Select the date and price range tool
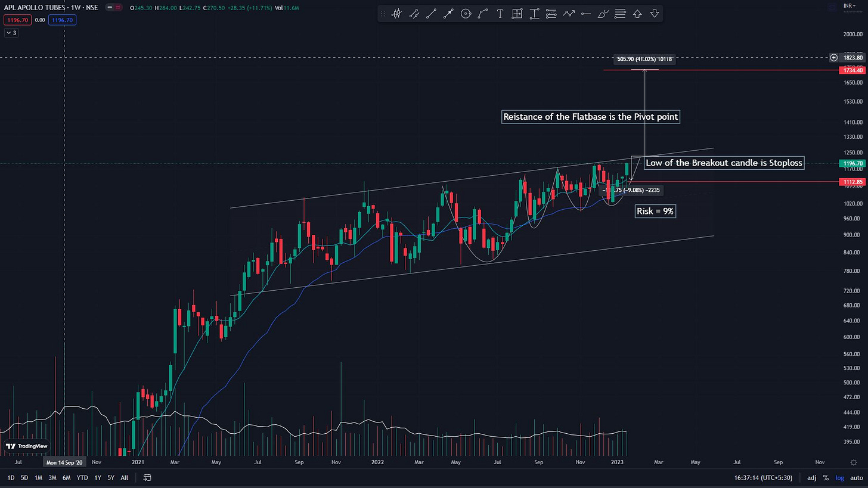868x488 pixels. [517, 14]
